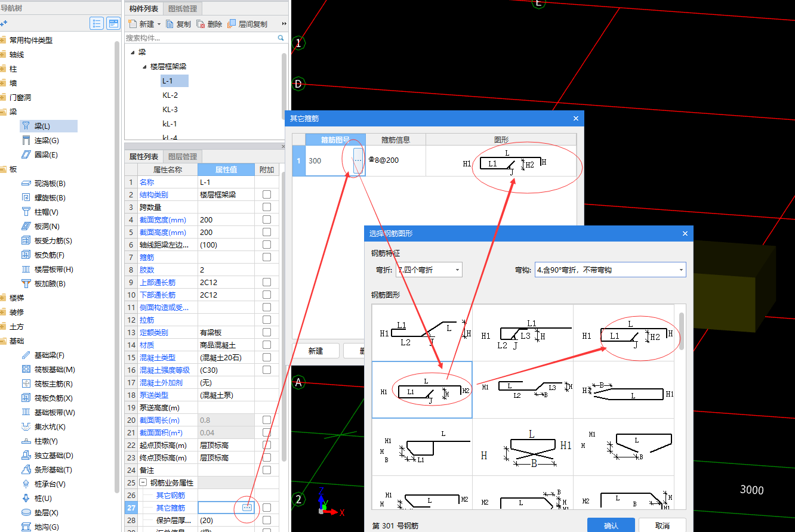Open 新建 button dropdown arrow
This screenshot has height=532, width=795.
tap(159, 24)
